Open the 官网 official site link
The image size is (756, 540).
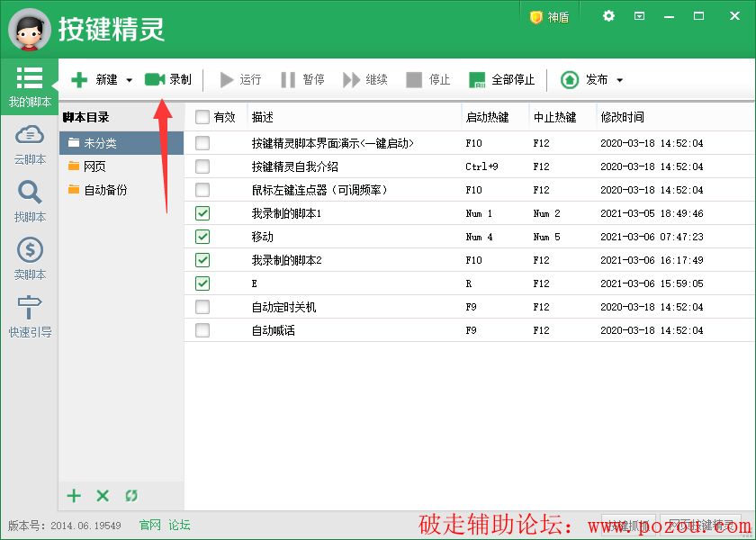click(x=149, y=525)
